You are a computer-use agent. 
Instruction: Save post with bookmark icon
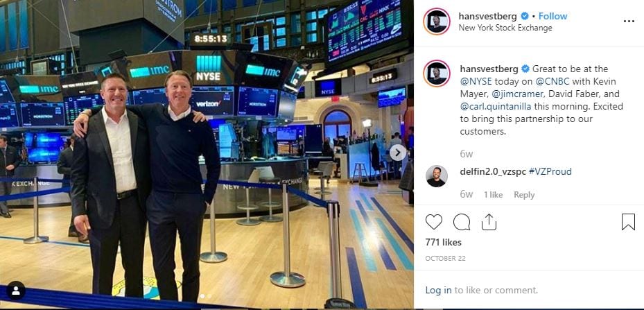click(628, 222)
